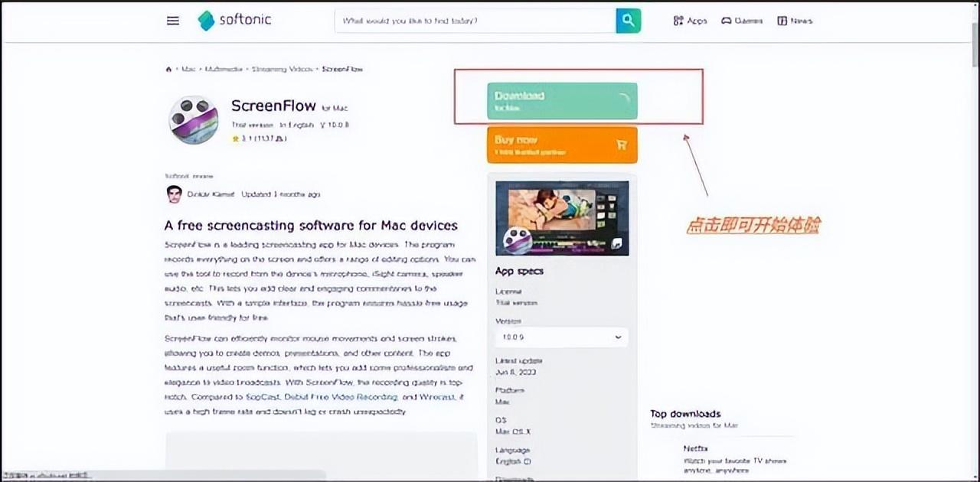Go to the Softonic home logo
Viewport: 980px width, 482px height.
[x=234, y=20]
